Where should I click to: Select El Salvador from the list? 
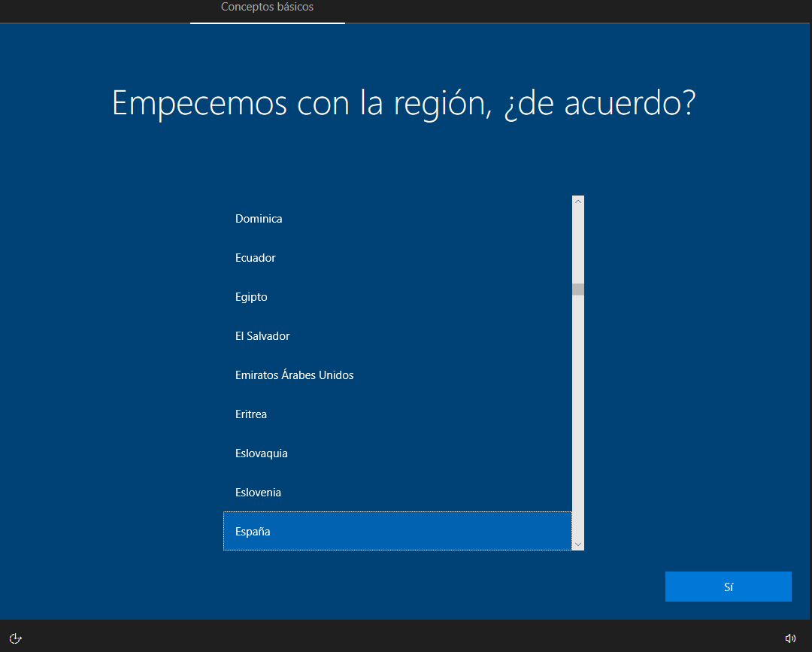[398, 335]
